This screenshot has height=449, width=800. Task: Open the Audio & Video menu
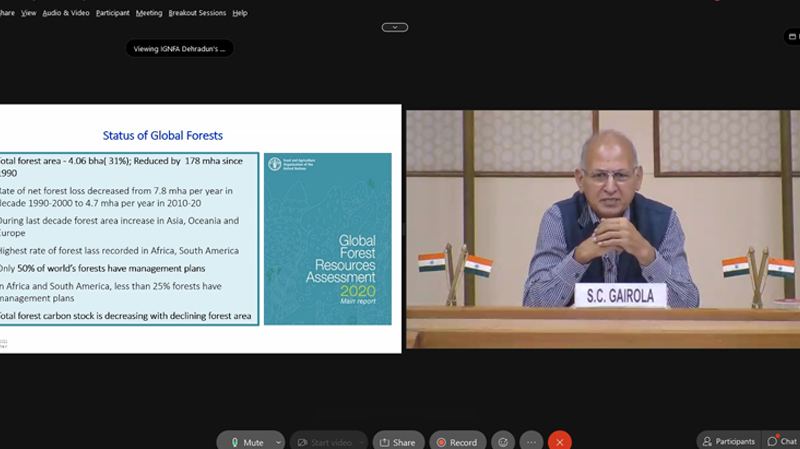tap(67, 13)
